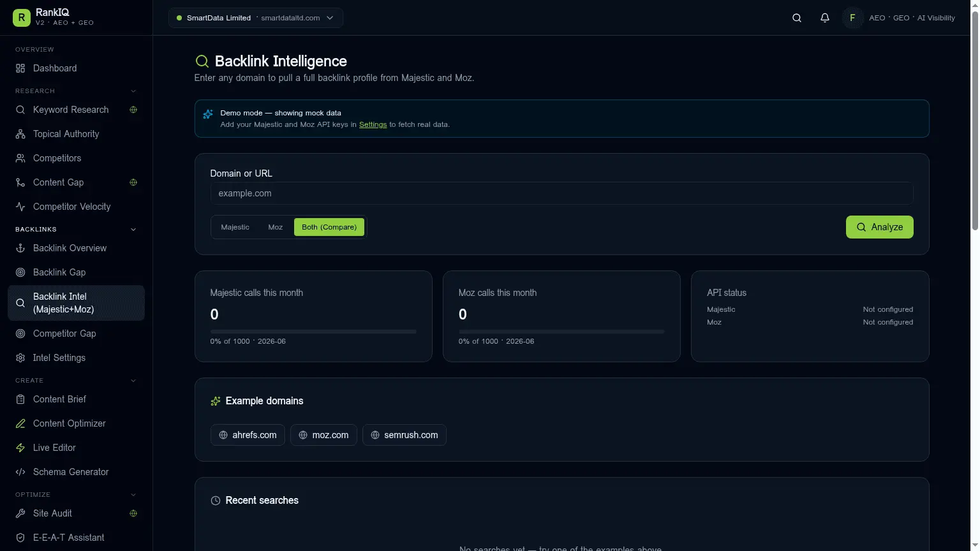
Task: Click the Recent searches clock icon
Action: click(216, 501)
